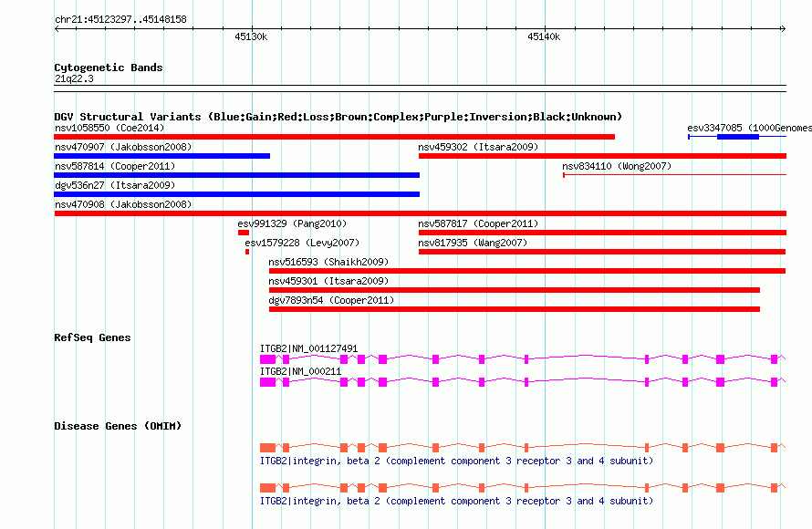Viewport: 812px width, 529px height.
Task: Open the nsv587817 (Cooper2011) label
Action: click(478, 223)
